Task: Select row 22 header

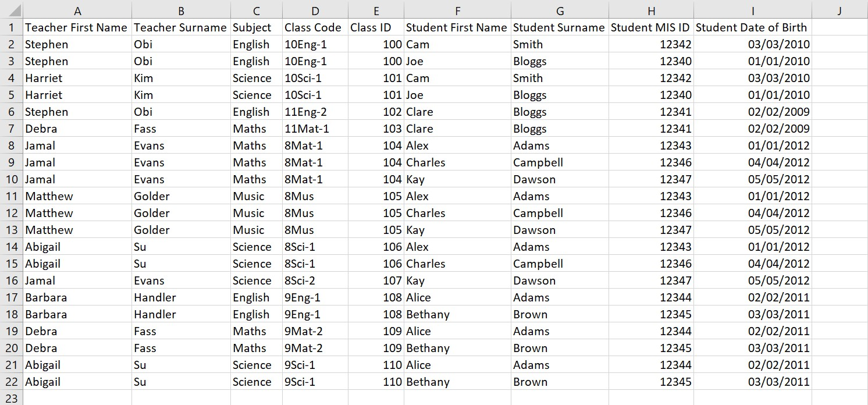Action: coord(11,382)
